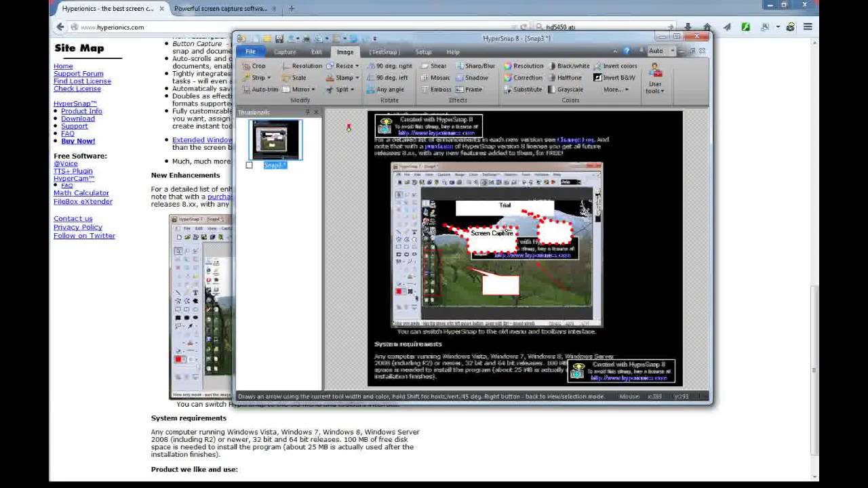
Task: Convert image to Black/white
Action: (x=568, y=66)
